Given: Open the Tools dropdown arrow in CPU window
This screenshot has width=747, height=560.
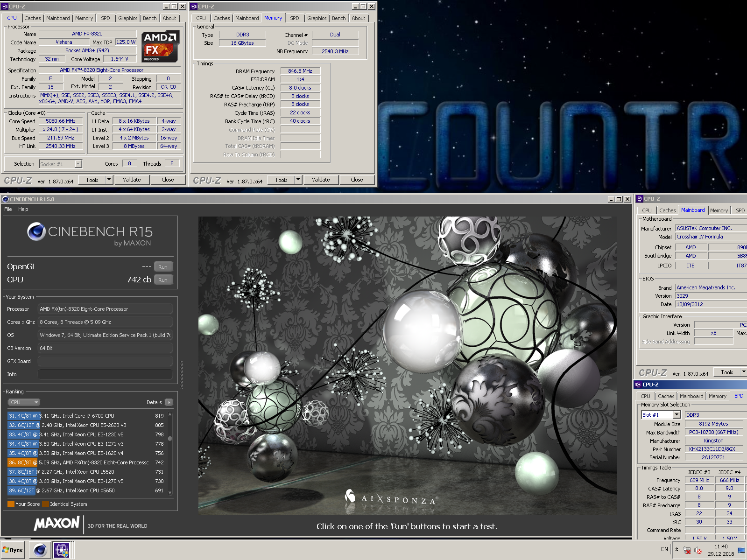Looking at the screenshot, I should [x=109, y=180].
